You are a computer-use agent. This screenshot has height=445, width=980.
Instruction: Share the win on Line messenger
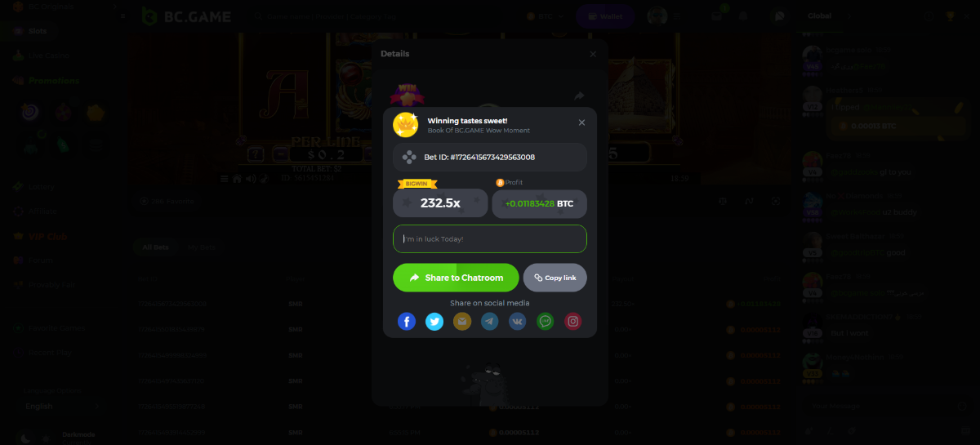[546, 322]
